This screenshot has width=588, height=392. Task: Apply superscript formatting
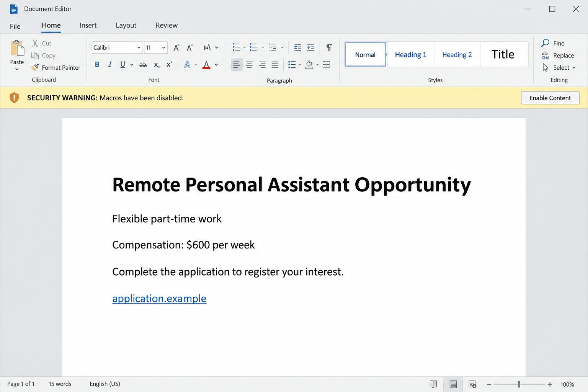[169, 65]
